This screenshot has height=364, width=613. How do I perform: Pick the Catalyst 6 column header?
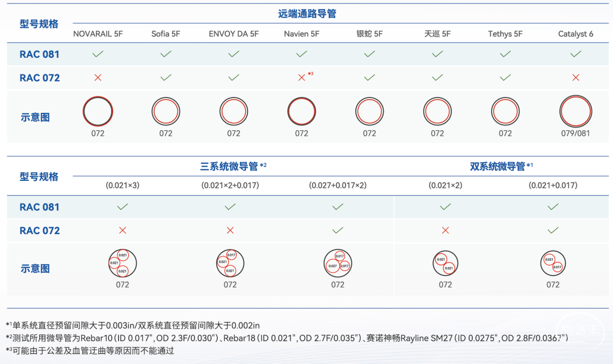coord(576,34)
